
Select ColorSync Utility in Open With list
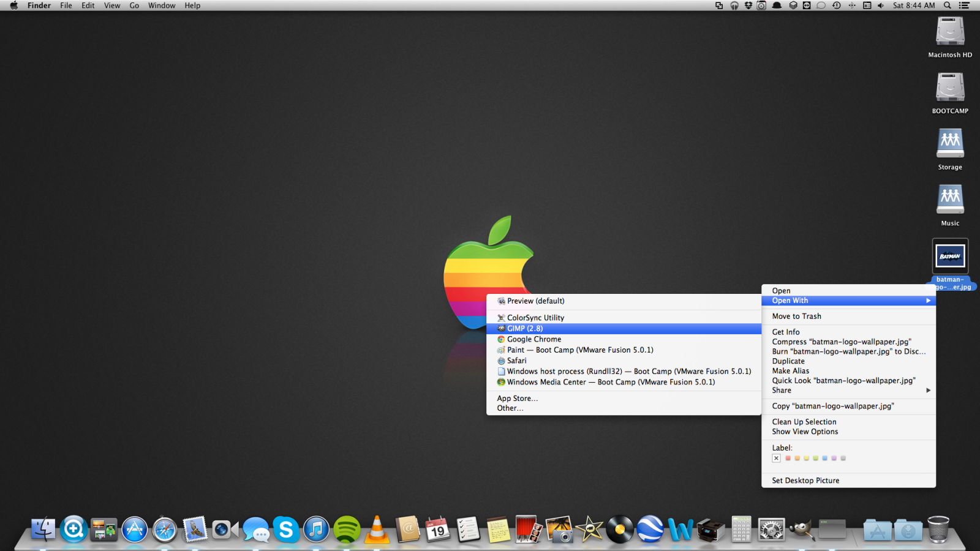click(624, 318)
